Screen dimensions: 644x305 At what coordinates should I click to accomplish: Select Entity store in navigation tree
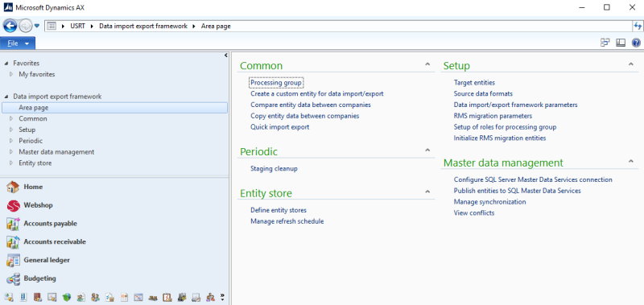click(35, 163)
